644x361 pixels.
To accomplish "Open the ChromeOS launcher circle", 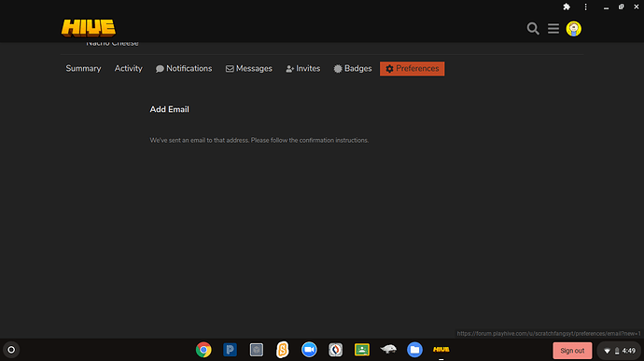I will tap(11, 350).
